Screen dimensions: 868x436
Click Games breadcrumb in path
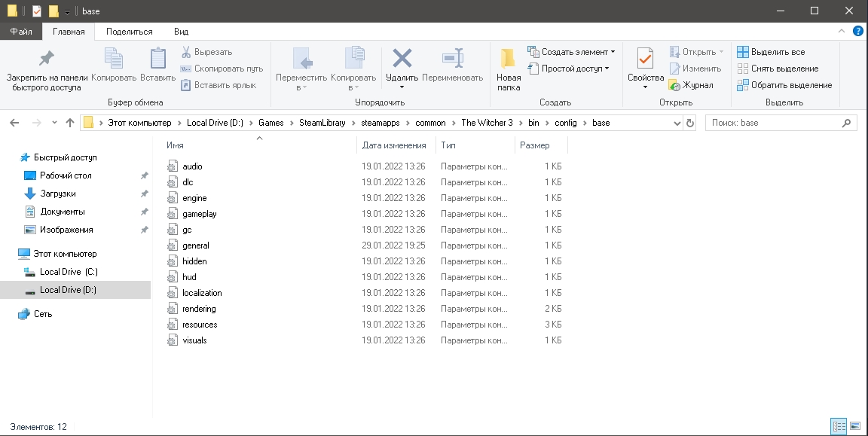pyautogui.click(x=270, y=123)
